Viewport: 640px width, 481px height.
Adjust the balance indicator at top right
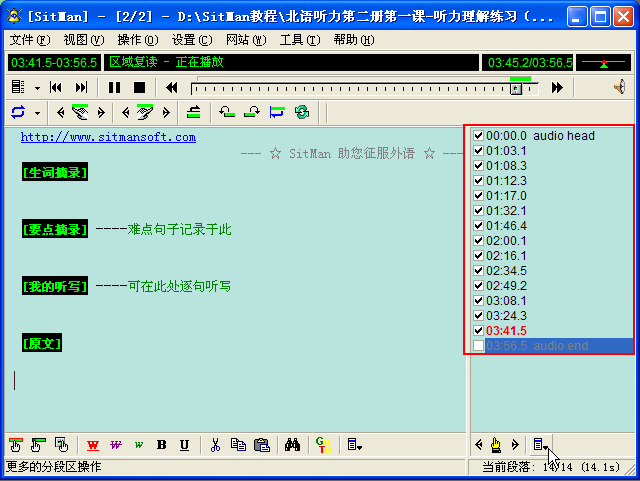click(x=603, y=62)
